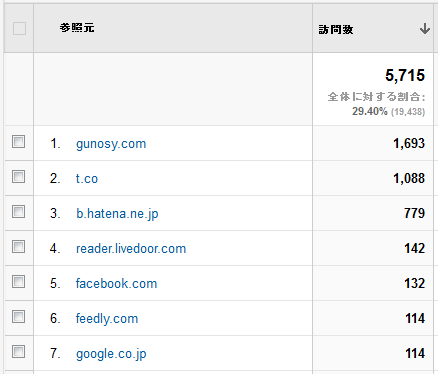Screen dimensions: 438x374
Task: Click the 5,715 total visits value
Action: pos(405,75)
